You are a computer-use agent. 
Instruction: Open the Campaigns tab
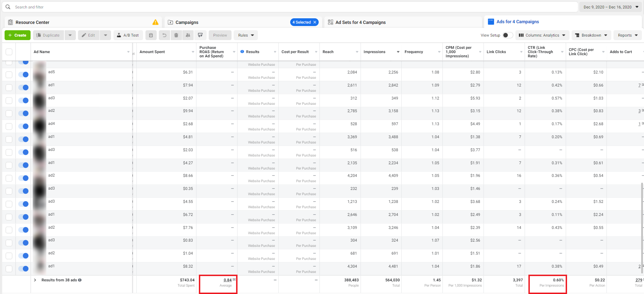[x=187, y=22]
